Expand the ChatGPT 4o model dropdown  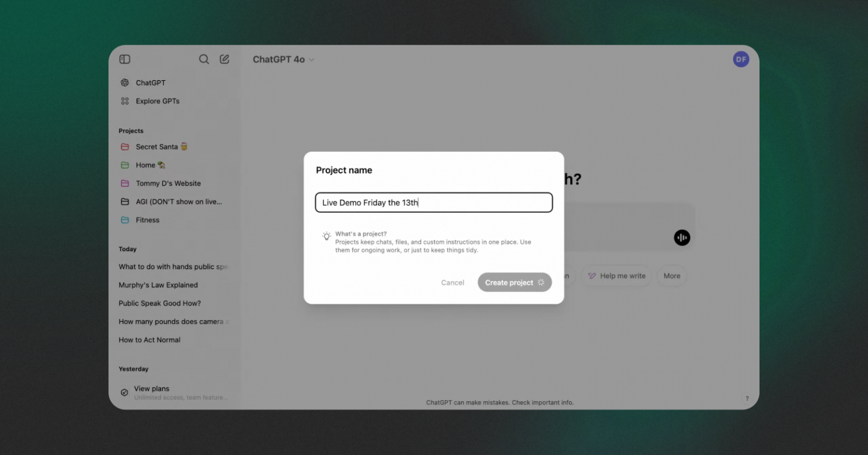pos(283,59)
